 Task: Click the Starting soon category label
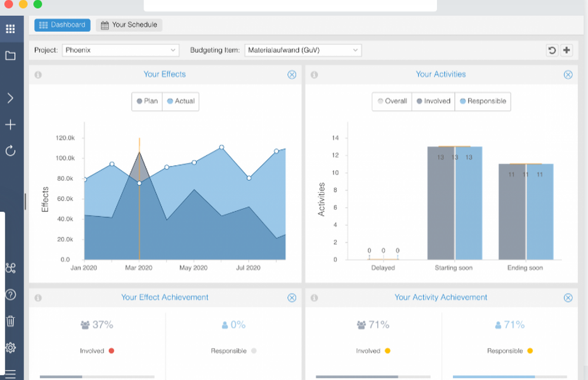click(x=454, y=268)
